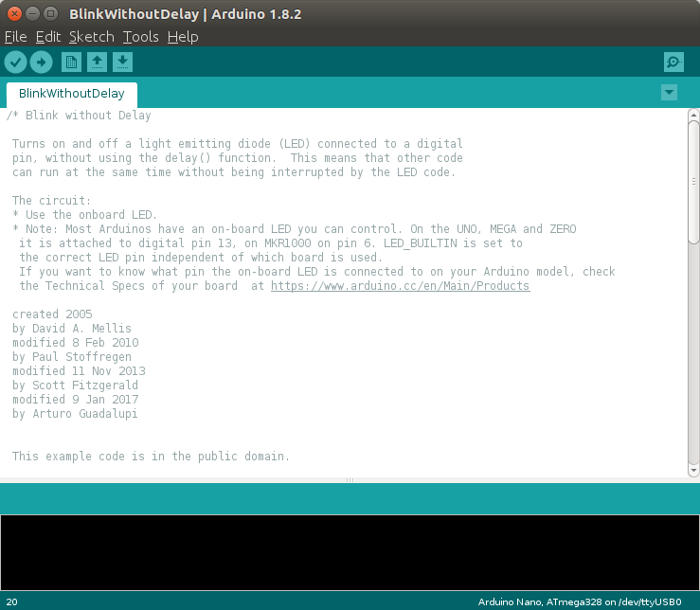The height and width of the screenshot is (610, 700).
Task: Click the Arduino Nano board status text
Action: [580, 602]
